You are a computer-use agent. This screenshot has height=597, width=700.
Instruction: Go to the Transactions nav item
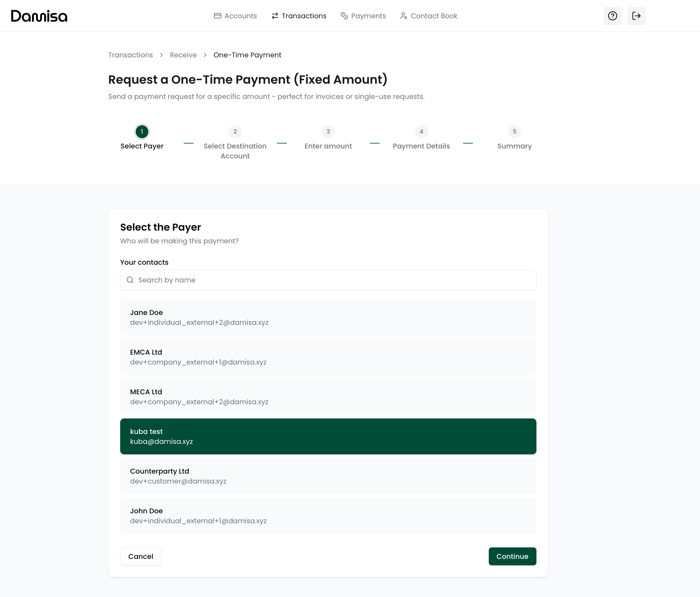click(x=299, y=16)
